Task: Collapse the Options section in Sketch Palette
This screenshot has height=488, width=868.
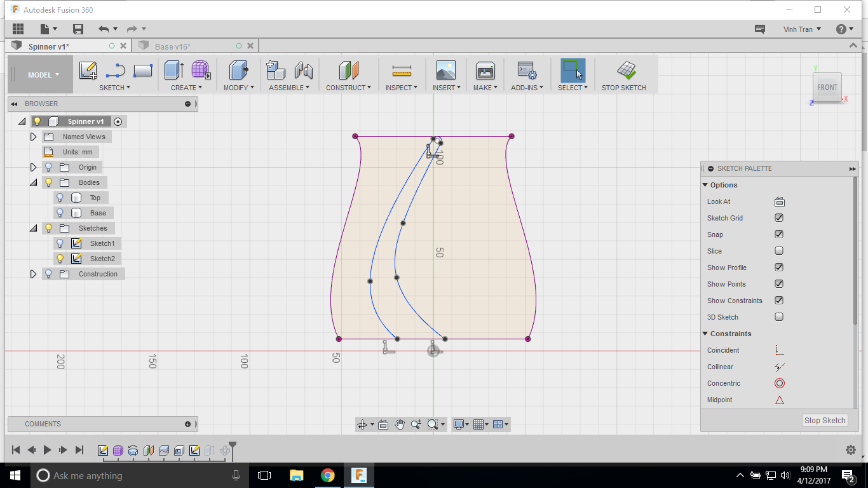Action: point(705,185)
